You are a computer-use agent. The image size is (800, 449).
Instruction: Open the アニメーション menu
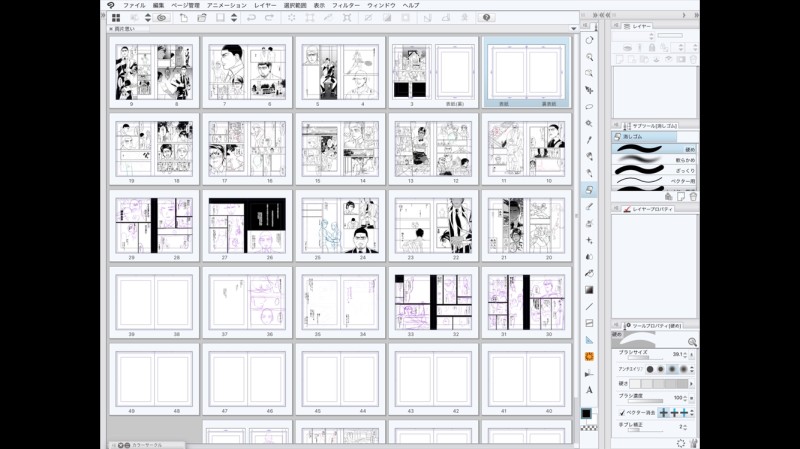tap(227, 5)
